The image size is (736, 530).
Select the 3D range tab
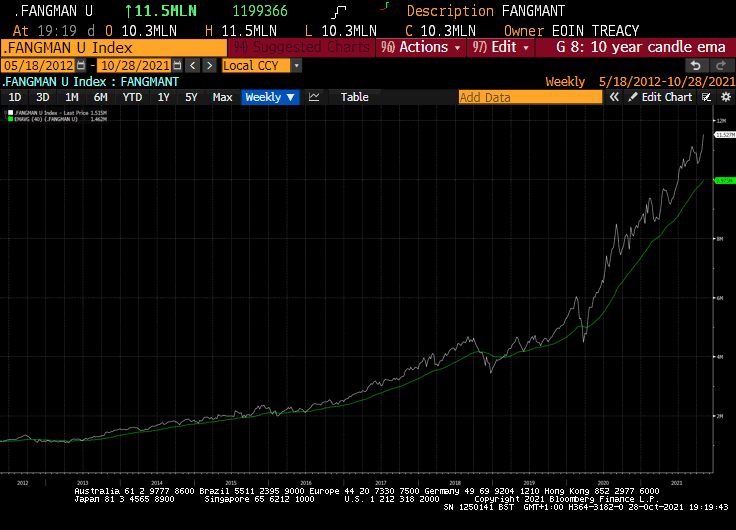click(43, 97)
